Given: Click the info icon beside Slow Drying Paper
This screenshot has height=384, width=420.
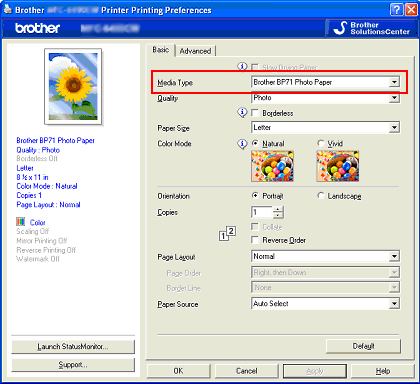Looking at the screenshot, I should tap(242, 66).
